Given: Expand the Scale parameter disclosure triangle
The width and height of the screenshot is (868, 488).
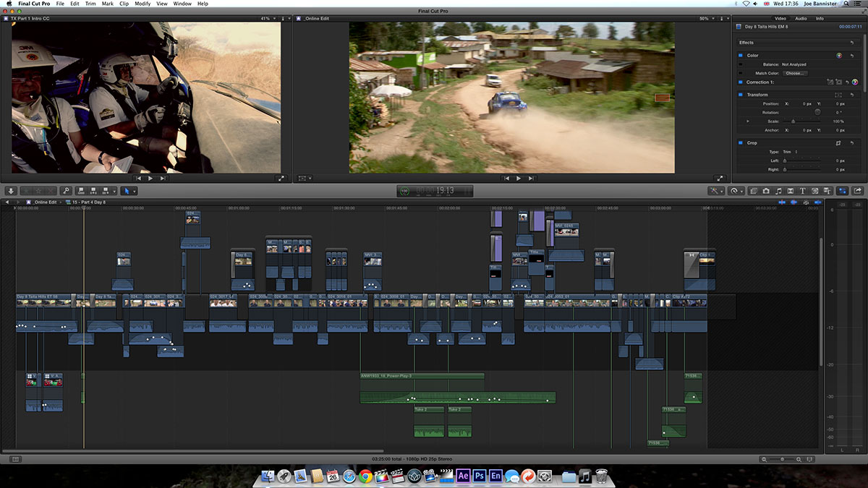Looking at the screenshot, I should [x=748, y=121].
